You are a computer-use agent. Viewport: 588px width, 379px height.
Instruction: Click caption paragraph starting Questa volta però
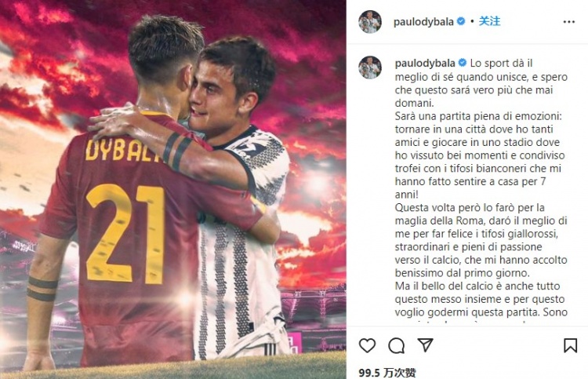pyautogui.click(x=481, y=240)
